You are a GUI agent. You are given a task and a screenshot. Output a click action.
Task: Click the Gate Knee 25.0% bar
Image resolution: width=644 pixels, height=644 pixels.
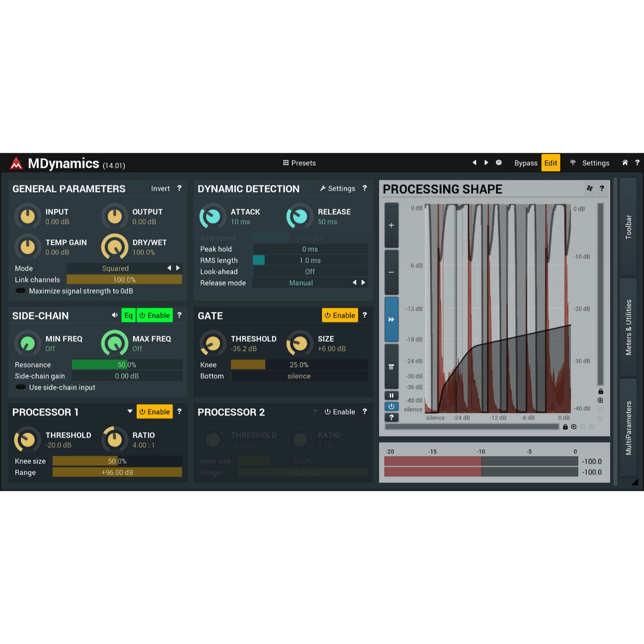tap(299, 365)
